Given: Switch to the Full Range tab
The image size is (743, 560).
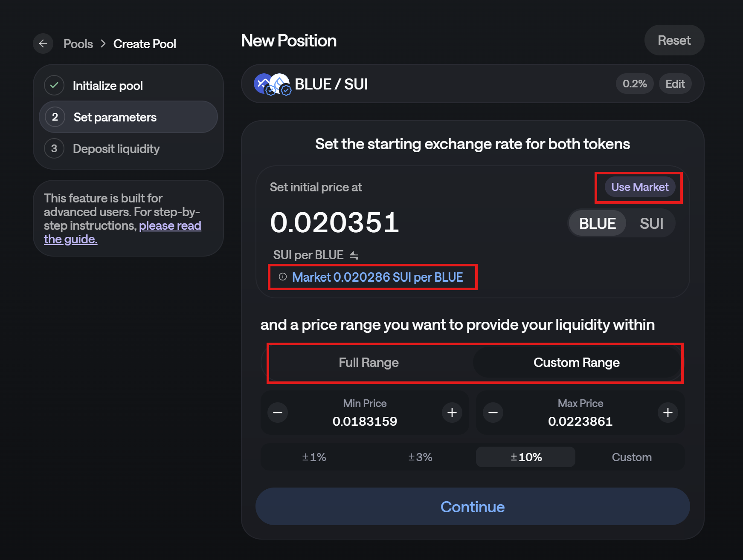Looking at the screenshot, I should (x=369, y=363).
